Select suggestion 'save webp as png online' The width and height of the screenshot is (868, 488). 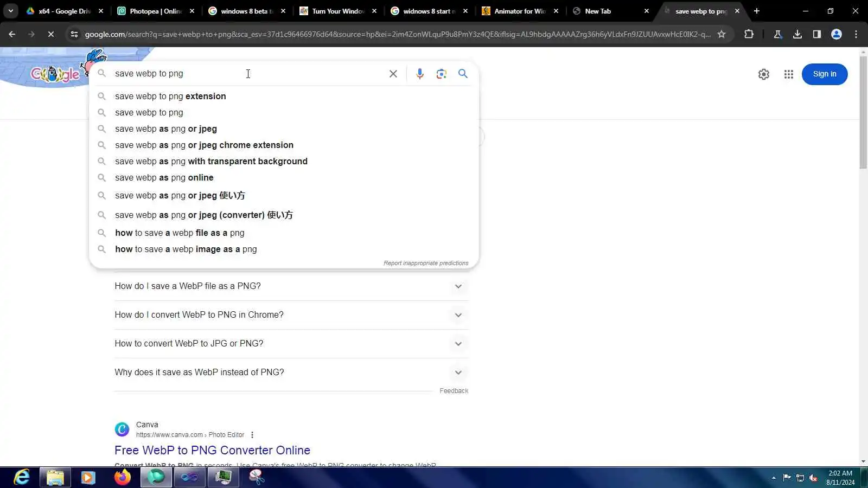[284, 177]
